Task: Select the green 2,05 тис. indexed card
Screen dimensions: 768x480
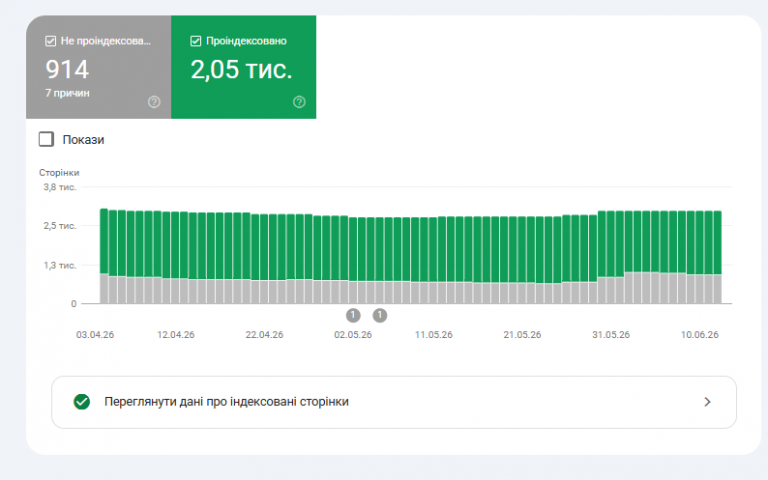Action: point(243,67)
